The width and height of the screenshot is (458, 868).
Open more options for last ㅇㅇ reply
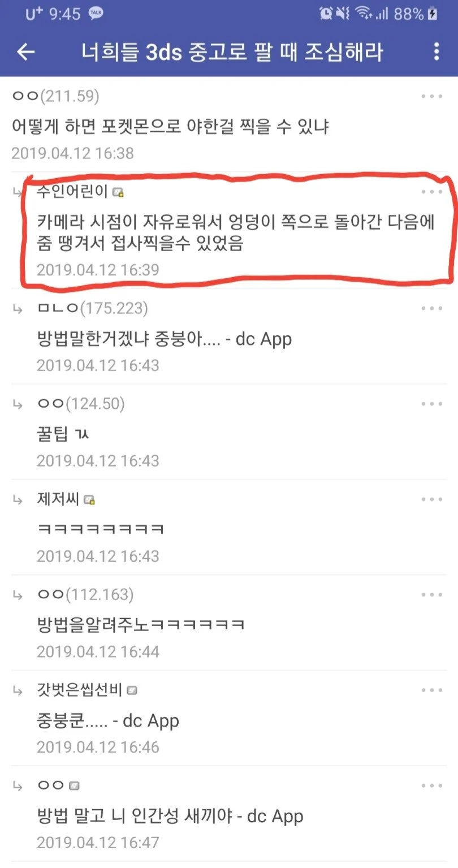[x=432, y=786]
